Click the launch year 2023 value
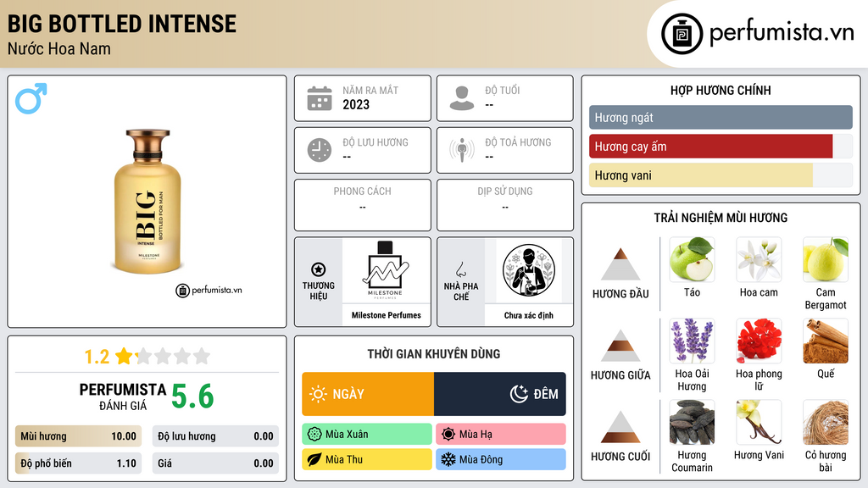This screenshot has height=488, width=868. coord(356,104)
